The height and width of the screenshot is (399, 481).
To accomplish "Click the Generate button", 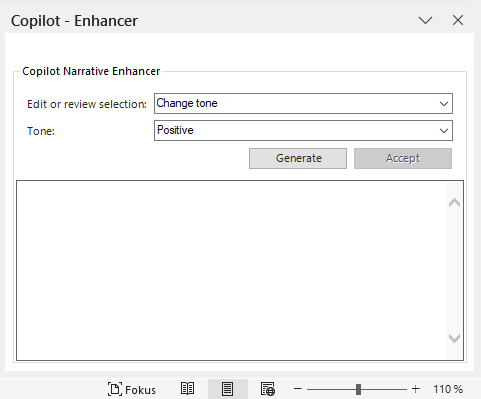I will coord(298,158).
